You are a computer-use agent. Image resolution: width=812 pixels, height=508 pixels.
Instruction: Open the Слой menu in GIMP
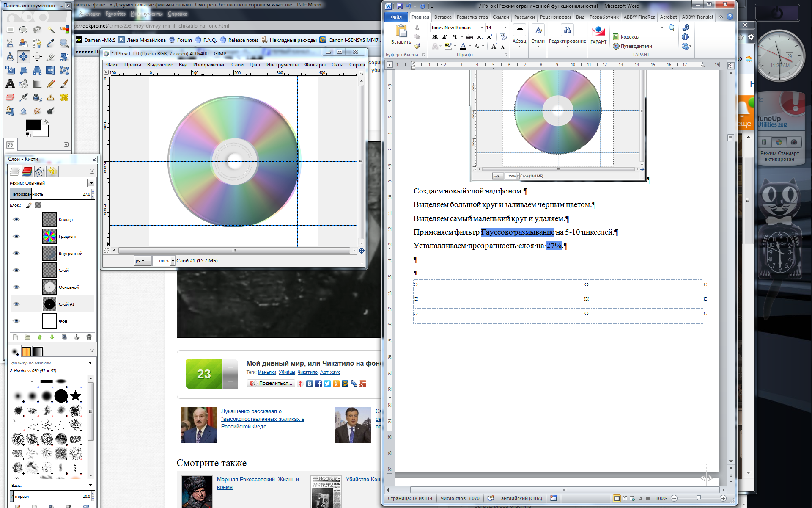[237, 65]
